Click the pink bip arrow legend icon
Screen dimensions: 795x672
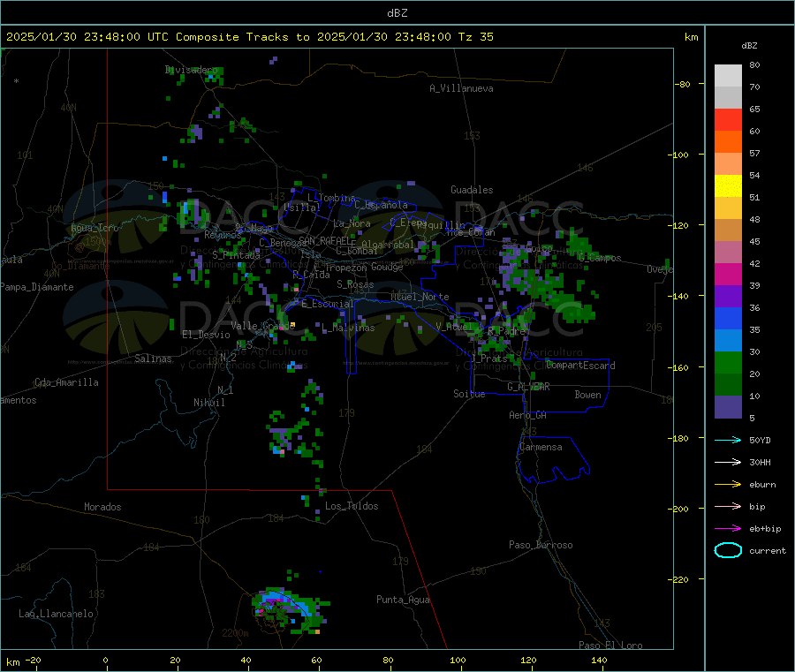(x=728, y=506)
